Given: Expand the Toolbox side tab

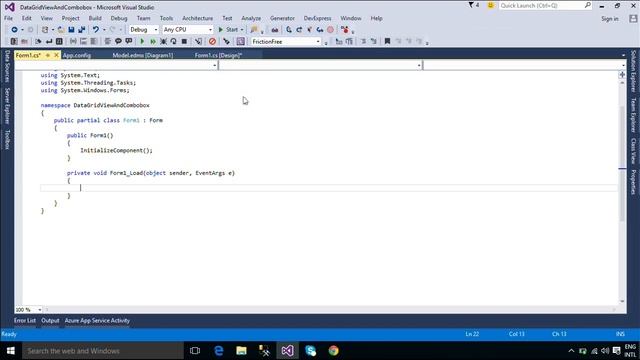Looking at the screenshot, I should pyautogui.click(x=7, y=140).
